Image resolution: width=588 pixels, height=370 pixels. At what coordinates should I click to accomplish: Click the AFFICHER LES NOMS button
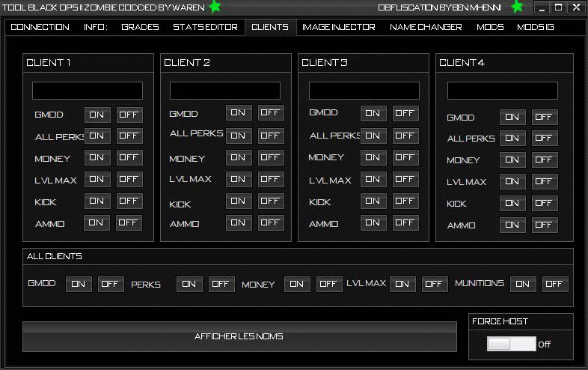tap(239, 336)
